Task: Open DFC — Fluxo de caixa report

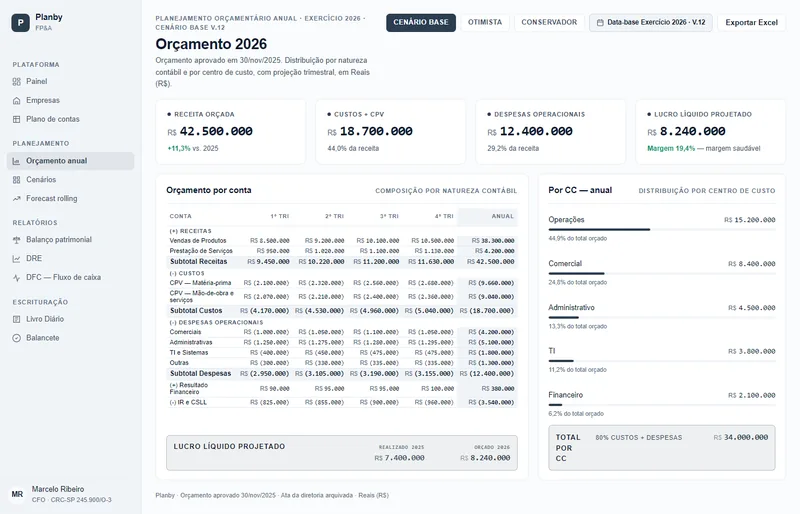Action: [x=70, y=278]
